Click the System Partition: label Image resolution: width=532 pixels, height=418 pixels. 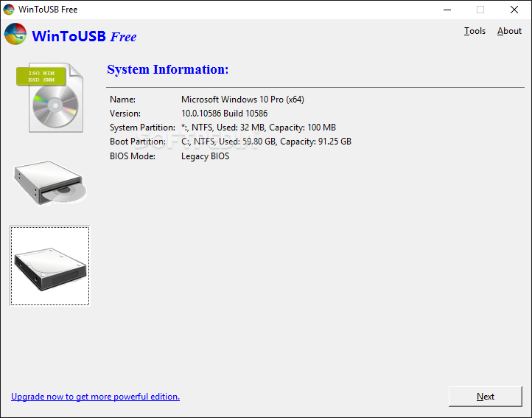(x=142, y=128)
